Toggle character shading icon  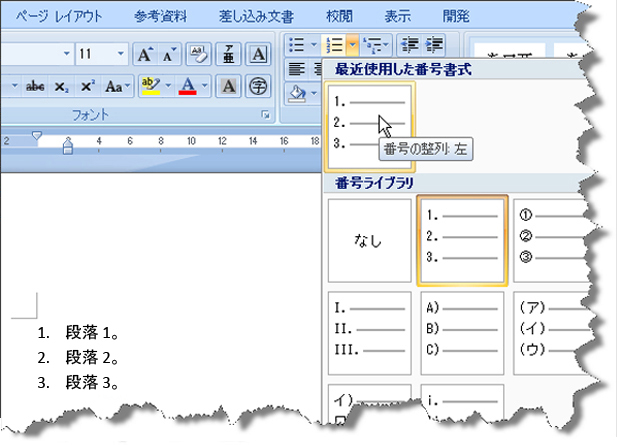[x=229, y=86]
